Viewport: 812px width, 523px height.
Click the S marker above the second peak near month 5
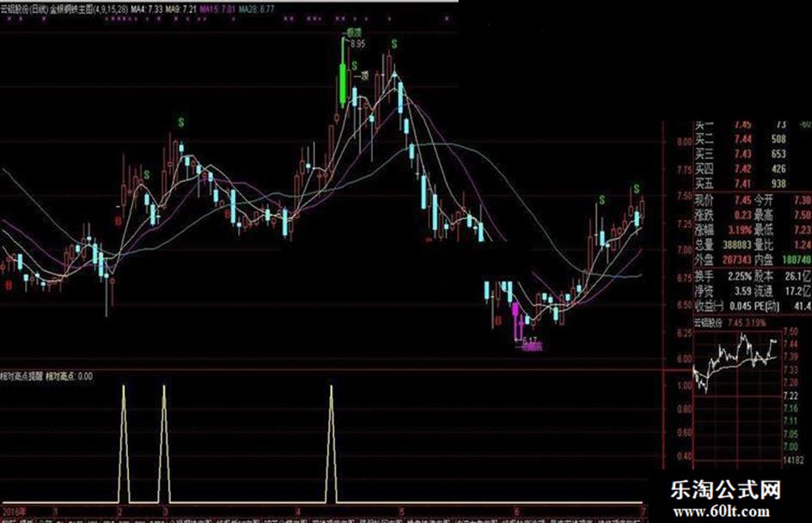pos(394,44)
